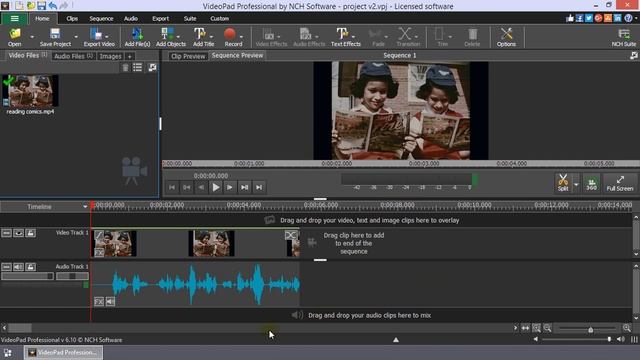The image size is (640, 360).
Task: Click the red Record icon
Action: 230,34
